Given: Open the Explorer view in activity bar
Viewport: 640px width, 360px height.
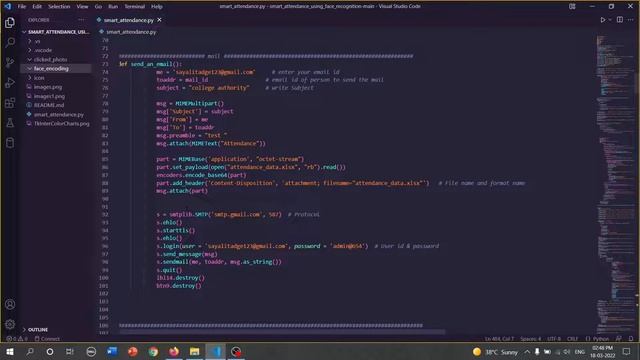Looking at the screenshot, I should point(10,22).
